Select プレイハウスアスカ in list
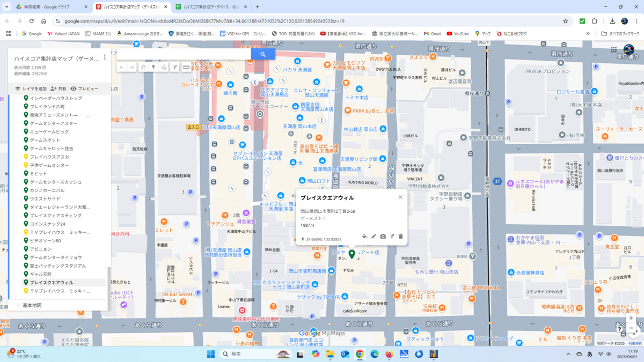Screen dimensions: 644x362 point(49,157)
